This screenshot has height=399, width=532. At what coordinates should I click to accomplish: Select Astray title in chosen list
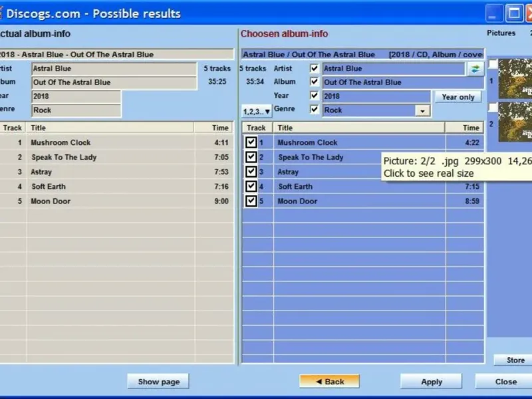[288, 172]
